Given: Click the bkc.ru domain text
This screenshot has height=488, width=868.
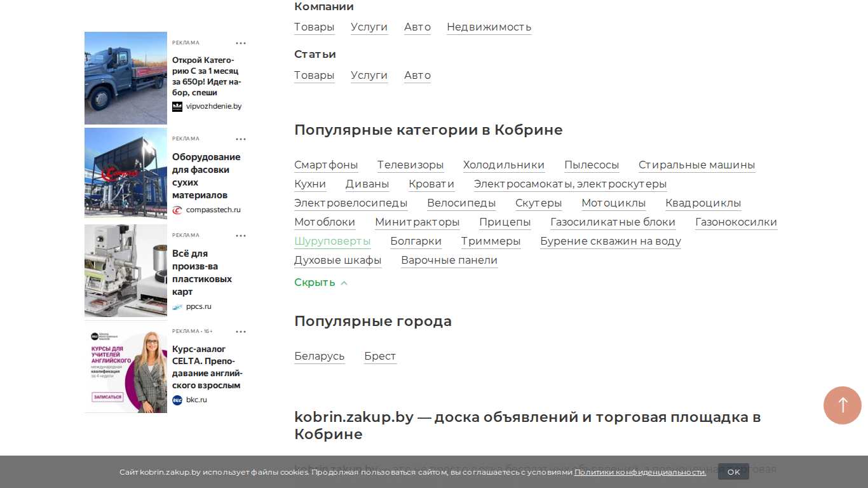Looking at the screenshot, I should click(x=196, y=400).
